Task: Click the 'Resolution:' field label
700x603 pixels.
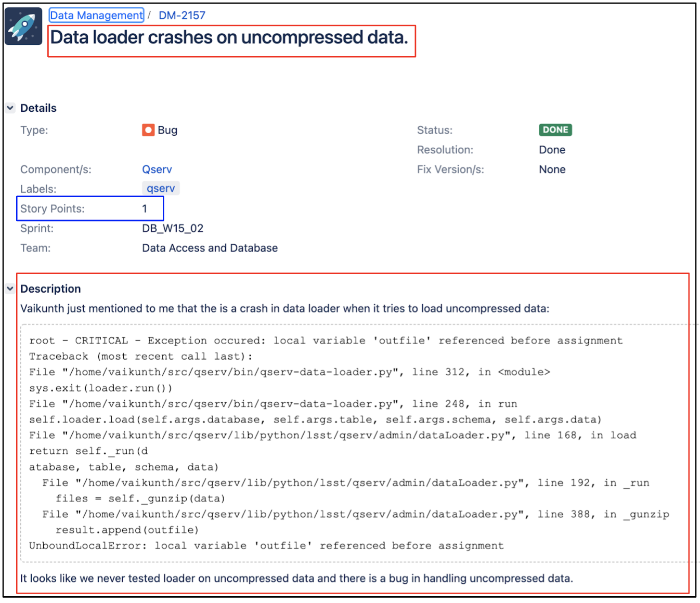Action: 445,150
